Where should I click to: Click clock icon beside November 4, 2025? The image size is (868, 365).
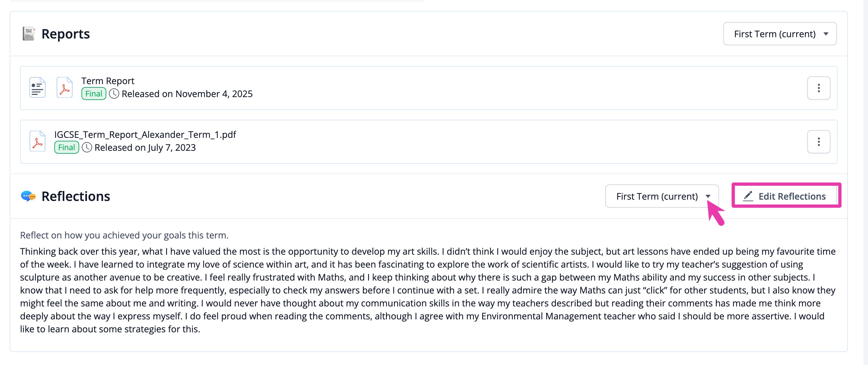(x=114, y=94)
